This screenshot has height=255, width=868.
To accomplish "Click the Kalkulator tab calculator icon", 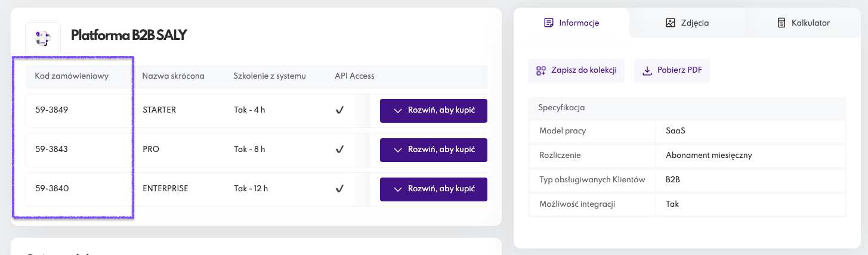I will pyautogui.click(x=781, y=23).
